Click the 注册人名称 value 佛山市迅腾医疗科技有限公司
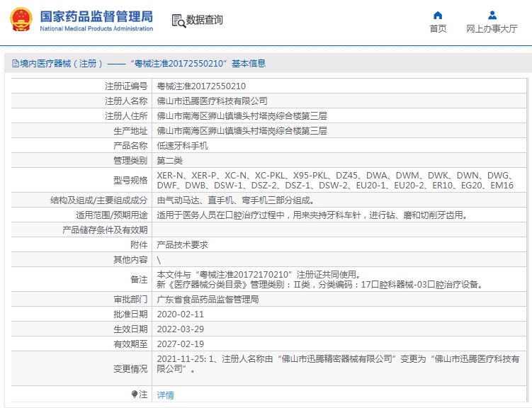Image resolution: width=532 pixels, height=408 pixels. click(212, 101)
